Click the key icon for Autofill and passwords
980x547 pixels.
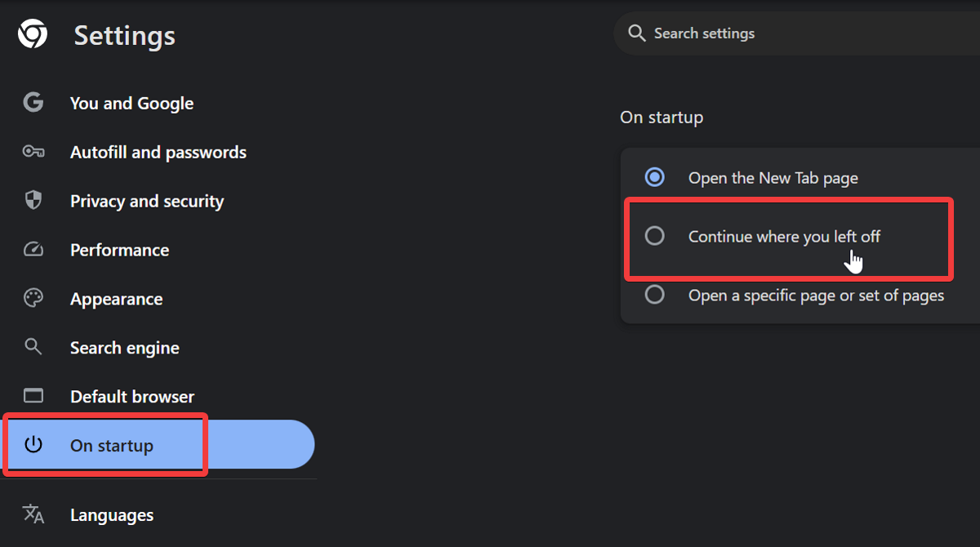(x=33, y=151)
